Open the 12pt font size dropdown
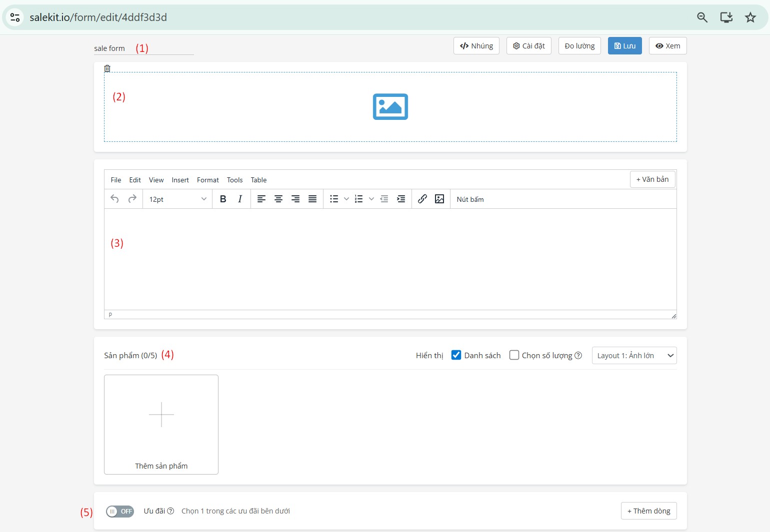 click(177, 199)
